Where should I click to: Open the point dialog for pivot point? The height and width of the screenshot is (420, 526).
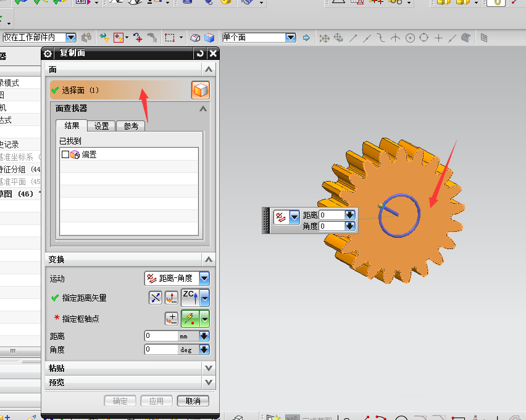click(172, 319)
